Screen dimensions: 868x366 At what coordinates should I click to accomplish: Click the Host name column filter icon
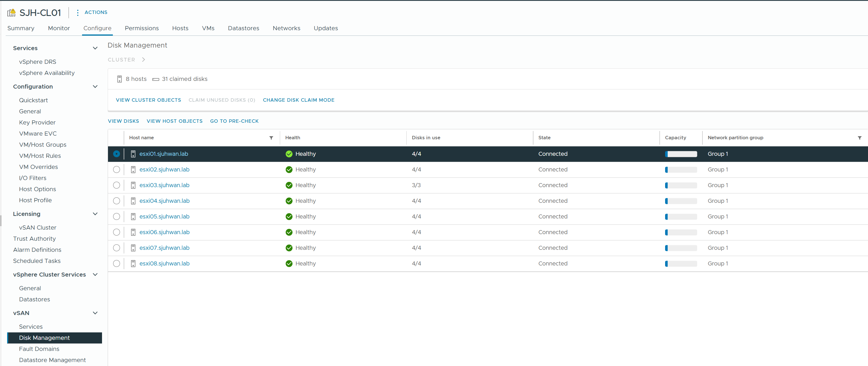click(271, 138)
